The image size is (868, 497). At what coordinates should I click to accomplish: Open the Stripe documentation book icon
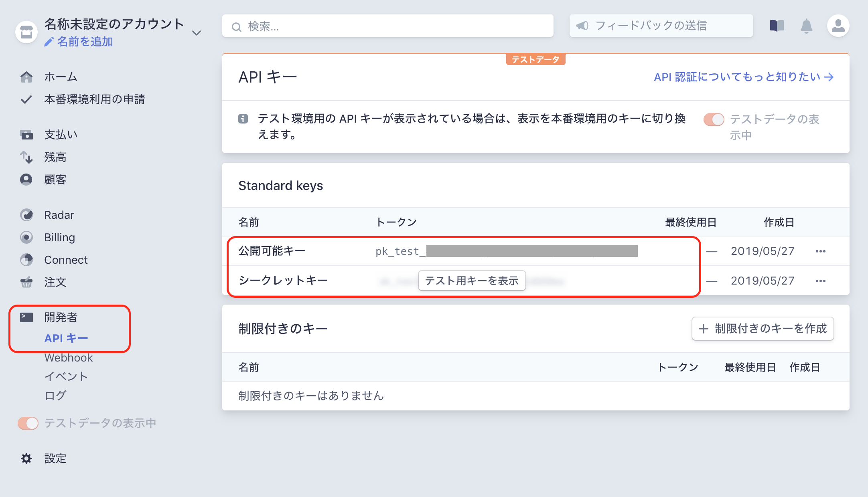[776, 26]
